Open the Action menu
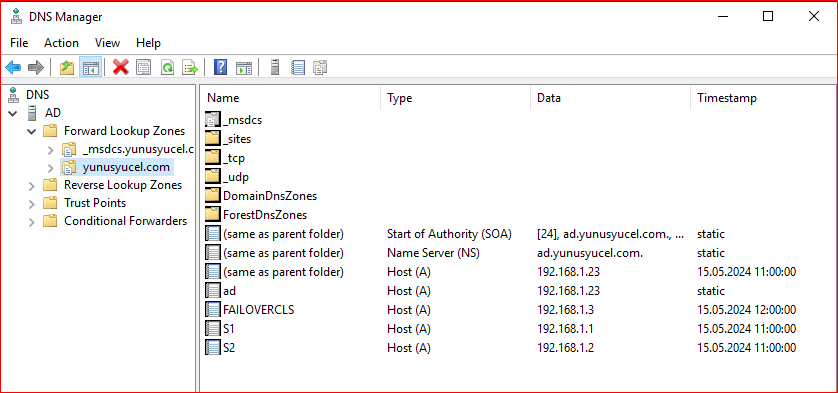838x393 pixels. 61,43
